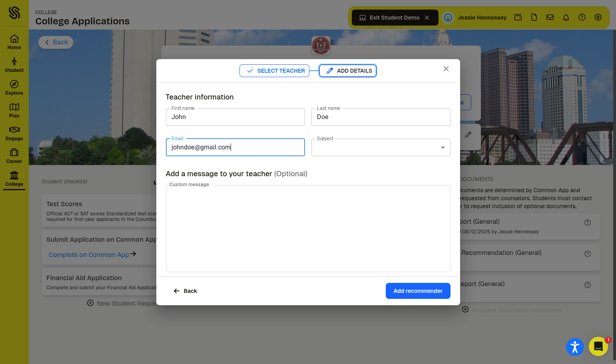Open the Engage sidebar section
Image resolution: width=616 pixels, height=364 pixels.
14,133
